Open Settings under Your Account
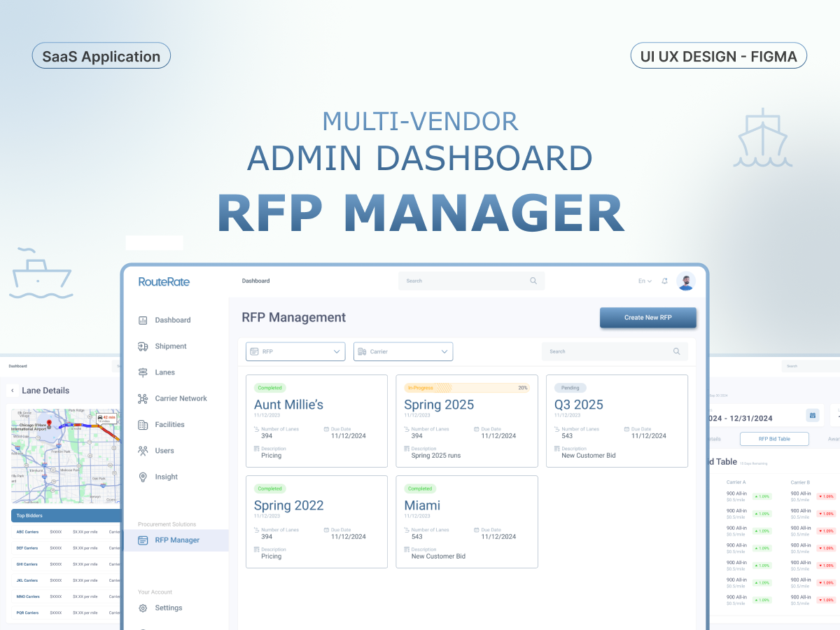This screenshot has width=840, height=630. tap(168, 608)
